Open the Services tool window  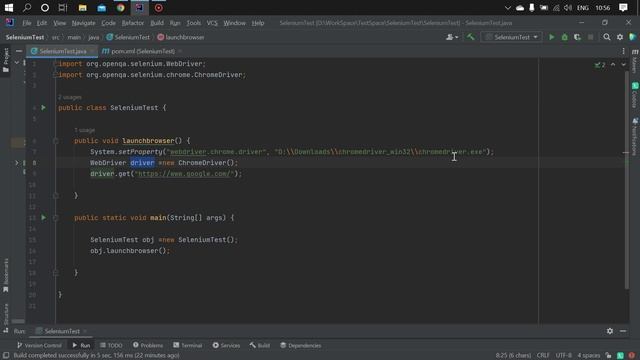tap(226, 345)
